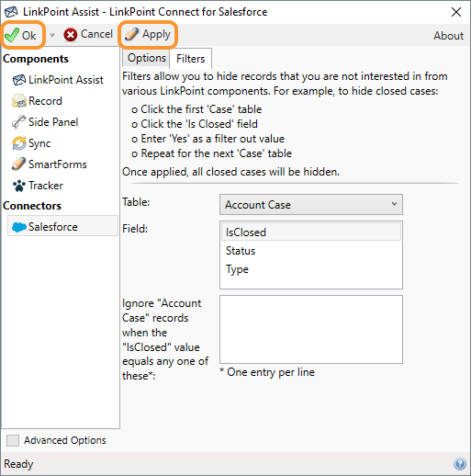Select the Record component icon
Viewport: 471px width, 476px height.
click(19, 101)
